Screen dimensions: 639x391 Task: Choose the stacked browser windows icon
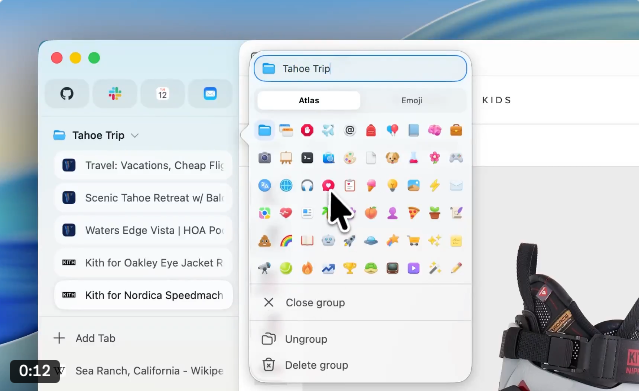tap(286, 130)
